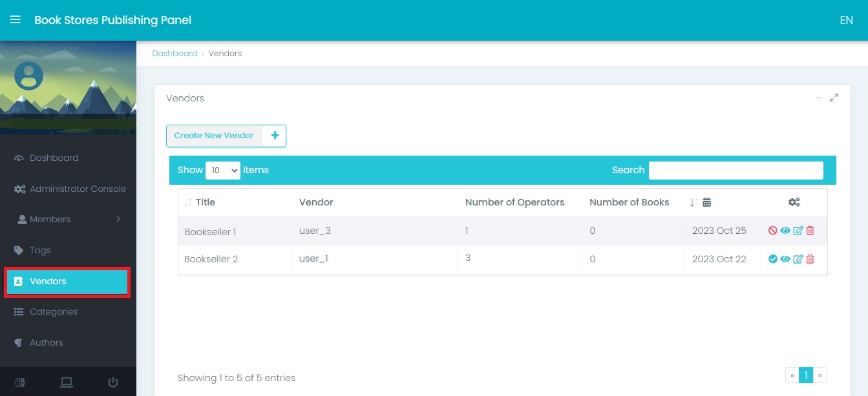Open the hamburger menu in header

coord(15,19)
